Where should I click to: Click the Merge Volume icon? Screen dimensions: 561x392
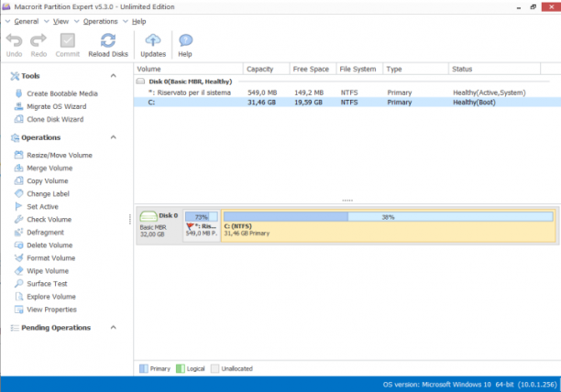(x=18, y=168)
